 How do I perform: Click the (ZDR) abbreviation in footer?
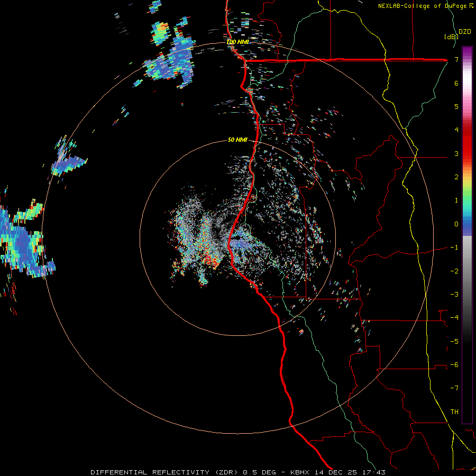[227, 472]
